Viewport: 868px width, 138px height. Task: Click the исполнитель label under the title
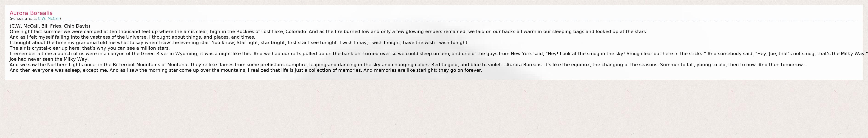[x=23, y=19]
